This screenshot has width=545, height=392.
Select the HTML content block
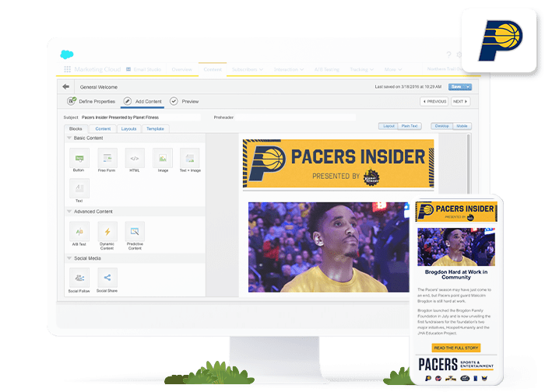click(135, 159)
